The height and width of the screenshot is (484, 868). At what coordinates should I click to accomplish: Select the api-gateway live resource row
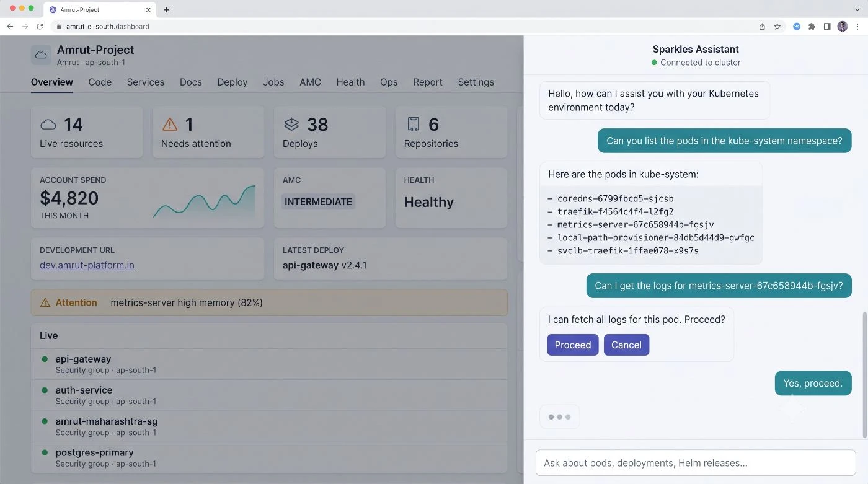tap(269, 364)
